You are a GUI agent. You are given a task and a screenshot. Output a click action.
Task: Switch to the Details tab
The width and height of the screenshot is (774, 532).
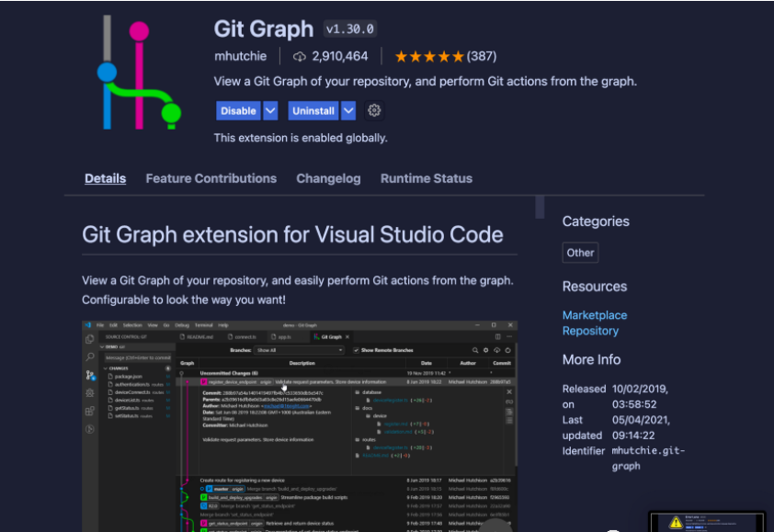point(105,178)
